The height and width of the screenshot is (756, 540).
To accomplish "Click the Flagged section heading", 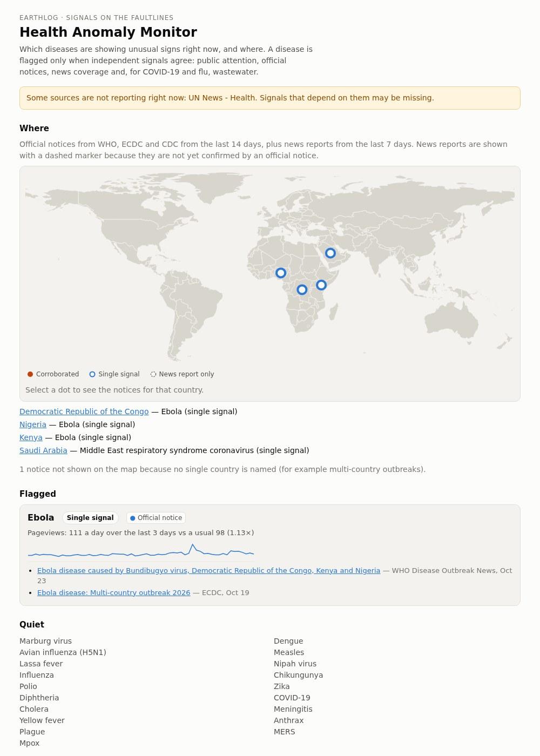I will point(38,494).
